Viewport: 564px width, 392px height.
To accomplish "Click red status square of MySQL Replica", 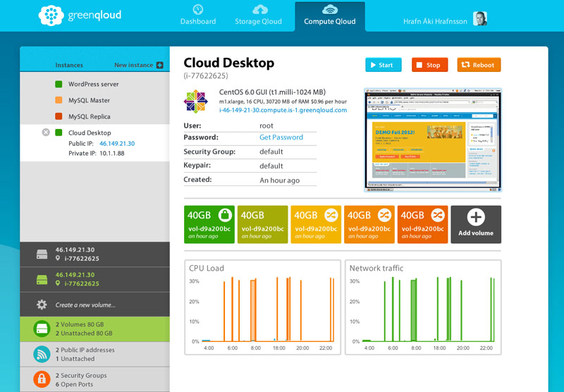I will coord(59,116).
